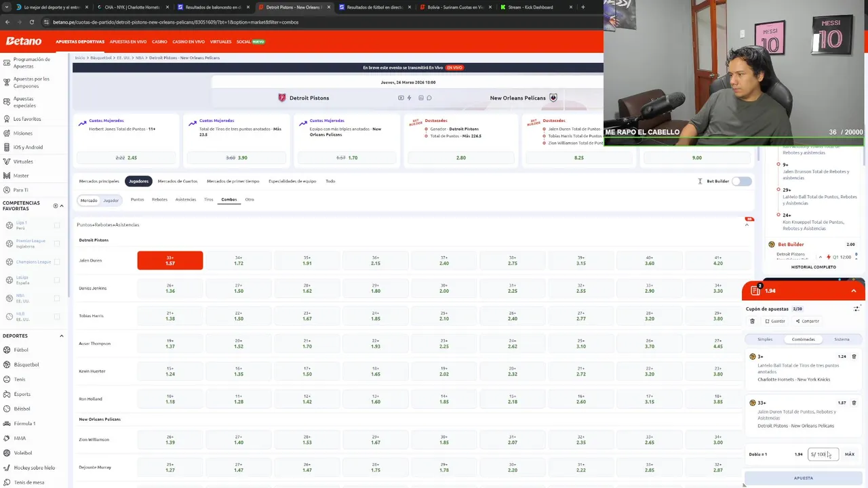Click the live video stream icon in match header
The image size is (868, 488).
point(401,98)
